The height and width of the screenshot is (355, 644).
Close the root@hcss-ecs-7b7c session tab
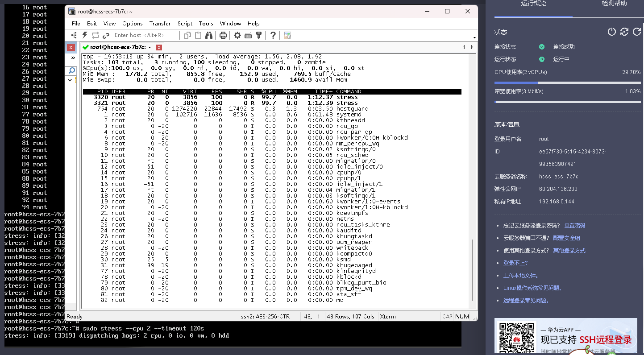click(x=159, y=47)
